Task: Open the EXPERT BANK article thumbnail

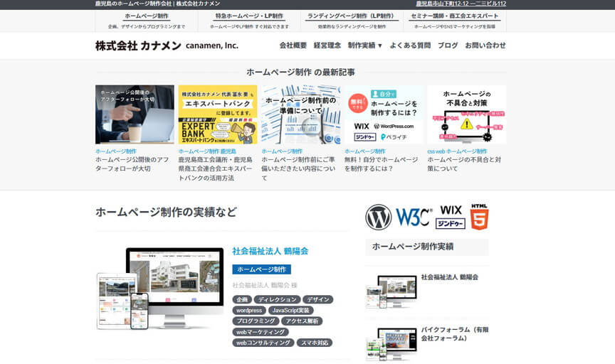Action: 218,114
